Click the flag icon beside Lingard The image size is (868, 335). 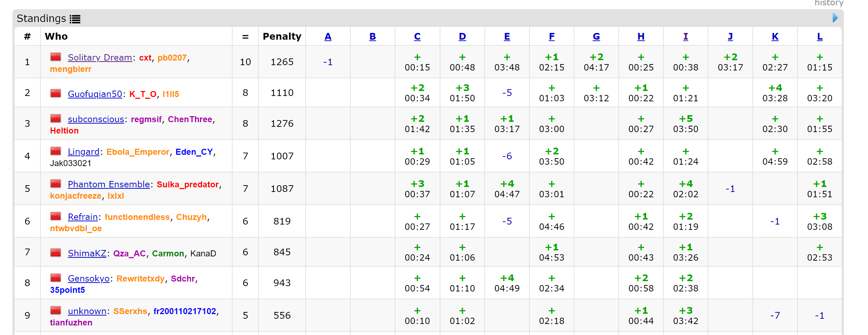[56, 151]
